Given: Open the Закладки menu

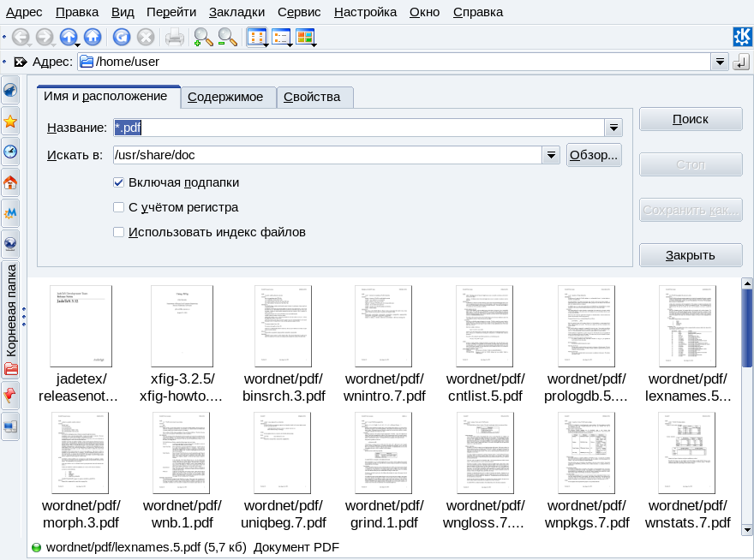Looking at the screenshot, I should pos(236,12).
